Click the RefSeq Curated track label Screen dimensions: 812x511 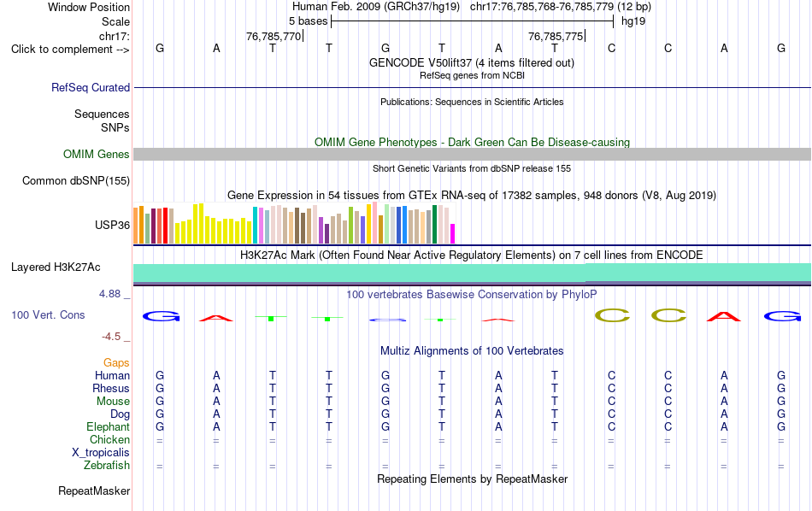(90, 87)
